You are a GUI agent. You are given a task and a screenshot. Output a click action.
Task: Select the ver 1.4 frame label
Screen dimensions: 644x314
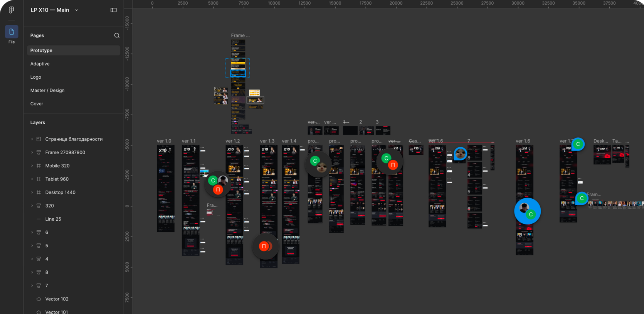click(x=289, y=141)
